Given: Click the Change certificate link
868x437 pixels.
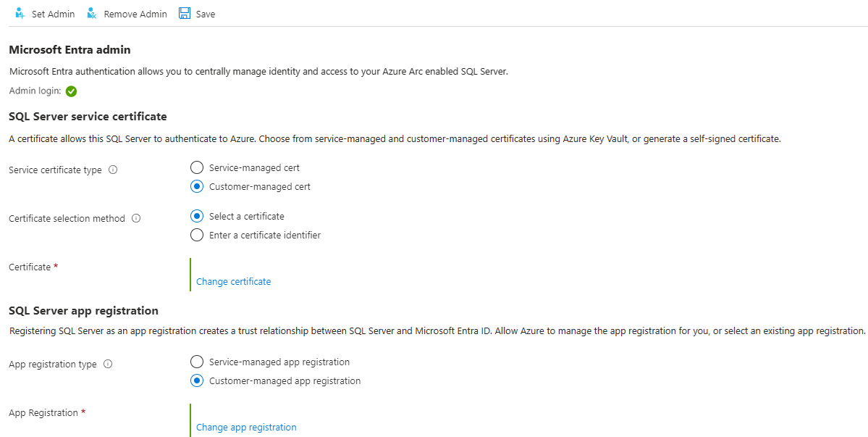Looking at the screenshot, I should click(x=232, y=280).
